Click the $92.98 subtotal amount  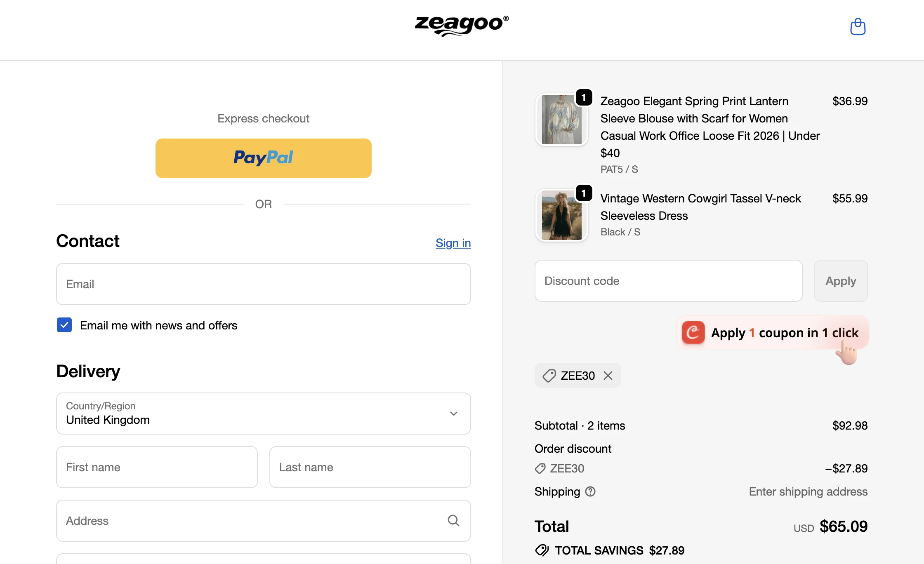(850, 425)
